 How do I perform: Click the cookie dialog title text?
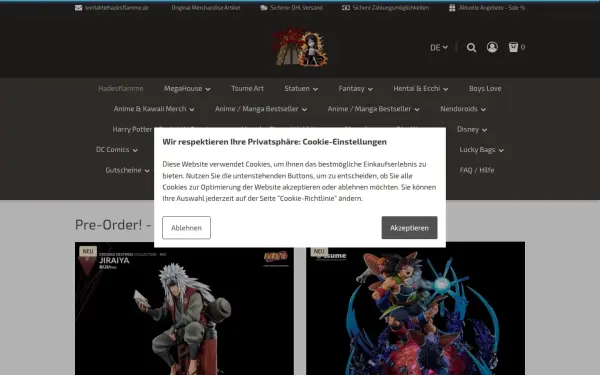[274, 142]
